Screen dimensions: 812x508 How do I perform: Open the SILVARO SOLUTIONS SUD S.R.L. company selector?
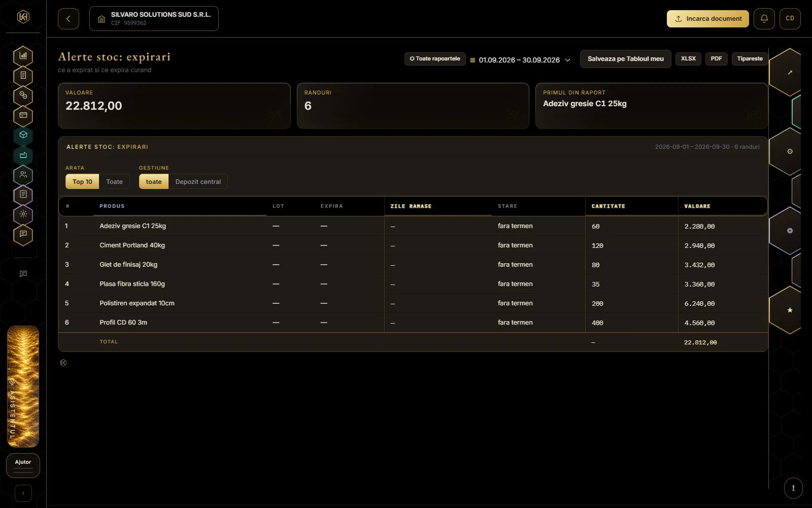pyautogui.click(x=154, y=19)
